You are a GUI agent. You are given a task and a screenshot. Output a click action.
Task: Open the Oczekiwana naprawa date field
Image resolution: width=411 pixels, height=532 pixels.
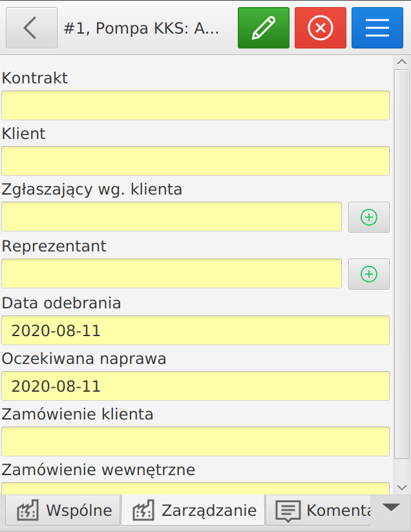196,386
